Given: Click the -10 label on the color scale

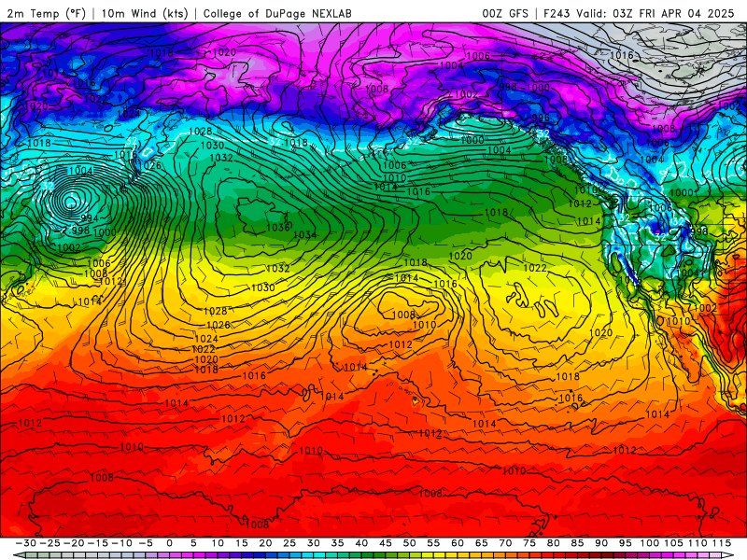Looking at the screenshot, I should (121, 543).
